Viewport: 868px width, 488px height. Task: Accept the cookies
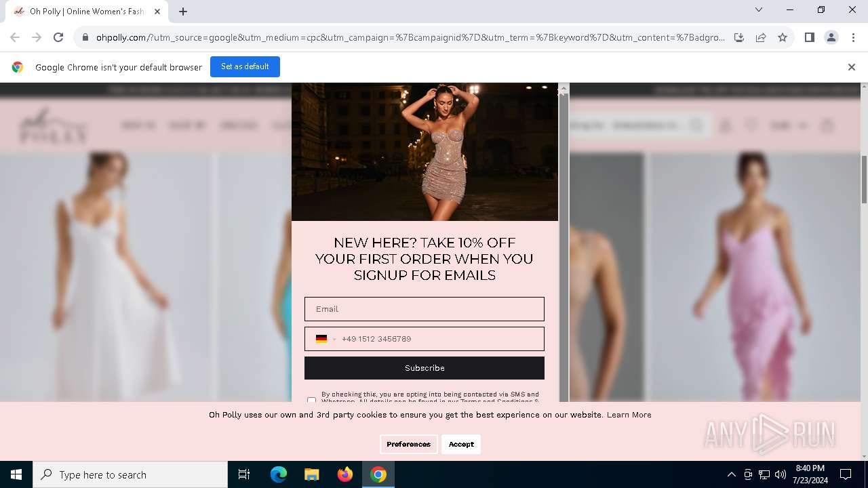point(461,445)
